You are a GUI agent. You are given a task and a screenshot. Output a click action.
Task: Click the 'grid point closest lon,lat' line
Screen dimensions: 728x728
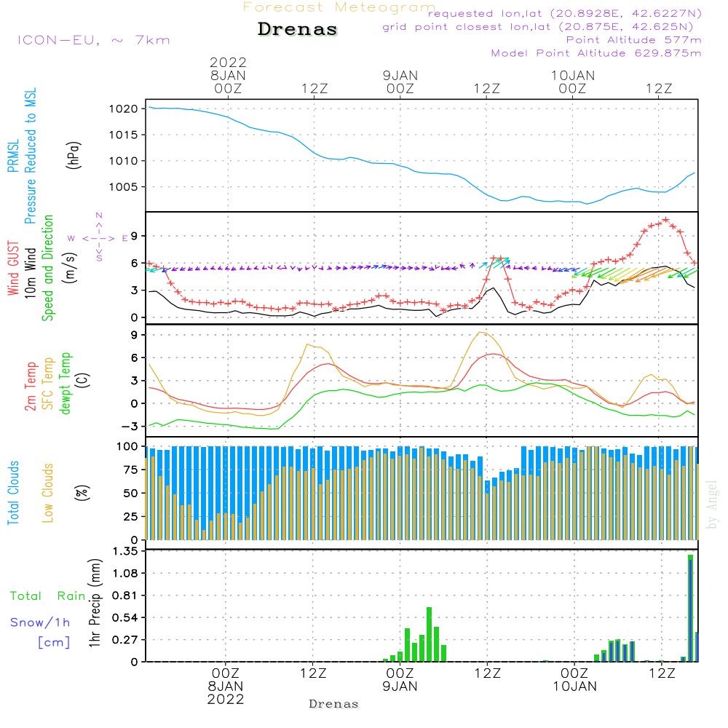(538, 27)
